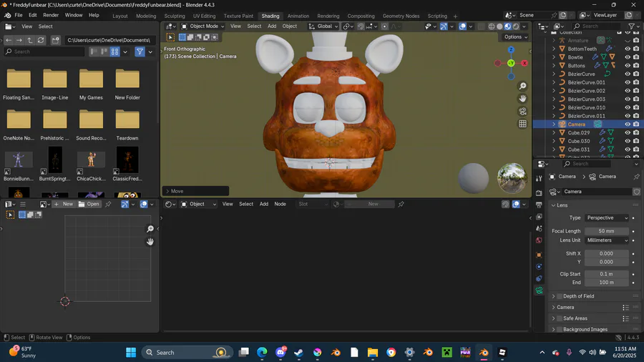Open Object Data camera properties tab
The width and height of the screenshot is (644, 362).
[539, 290]
